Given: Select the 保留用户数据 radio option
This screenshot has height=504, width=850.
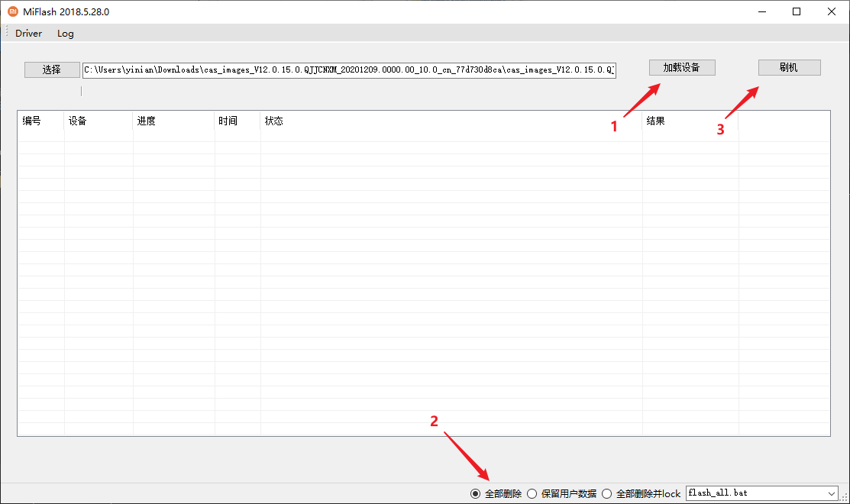Looking at the screenshot, I should [561, 494].
